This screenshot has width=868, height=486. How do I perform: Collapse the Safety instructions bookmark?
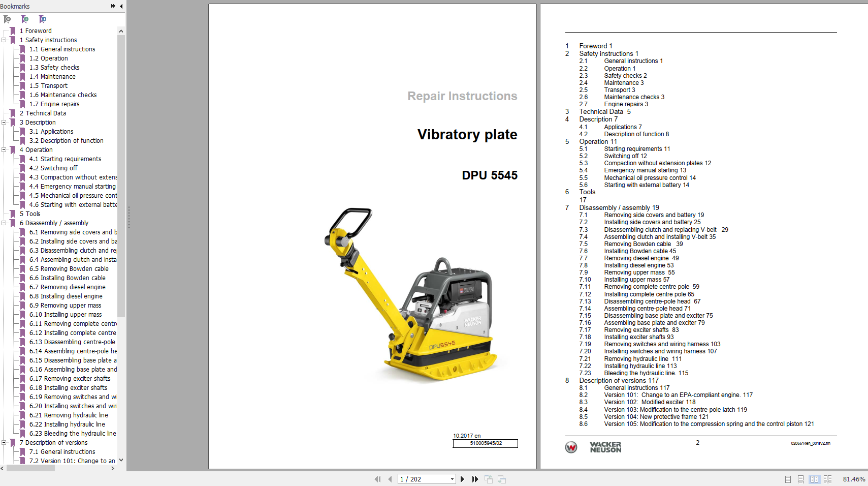4,40
